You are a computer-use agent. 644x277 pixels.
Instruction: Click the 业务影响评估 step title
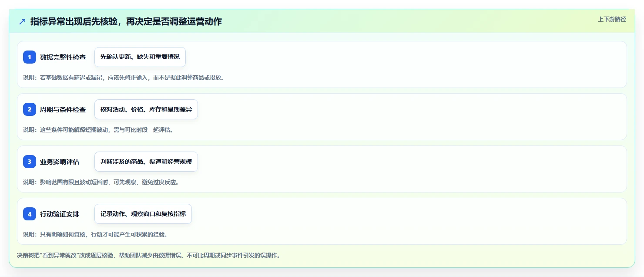[60, 162]
